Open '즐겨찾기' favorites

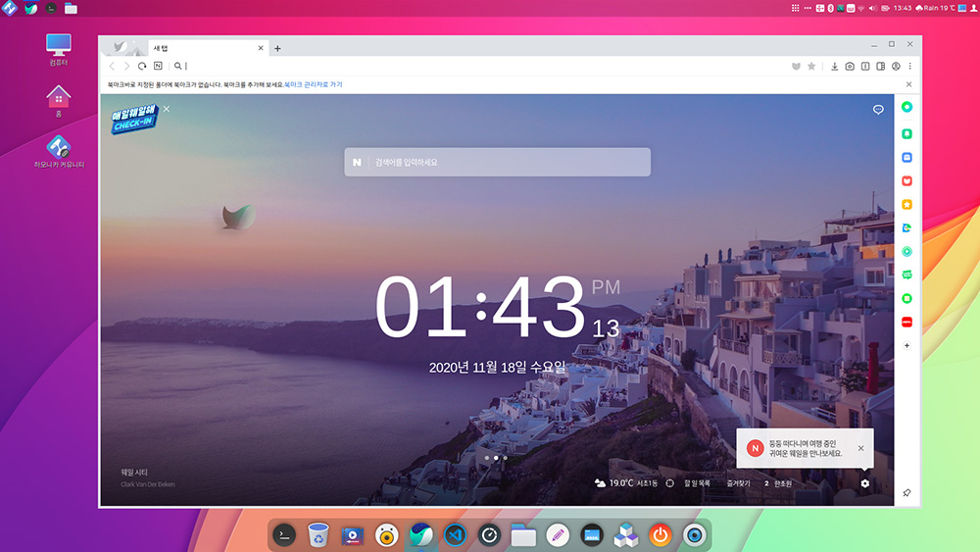pos(739,483)
